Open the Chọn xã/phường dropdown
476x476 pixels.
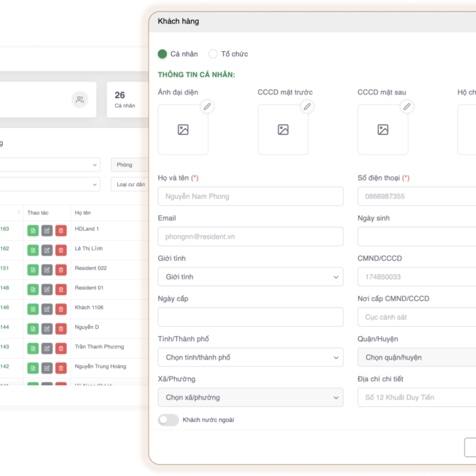click(250, 398)
